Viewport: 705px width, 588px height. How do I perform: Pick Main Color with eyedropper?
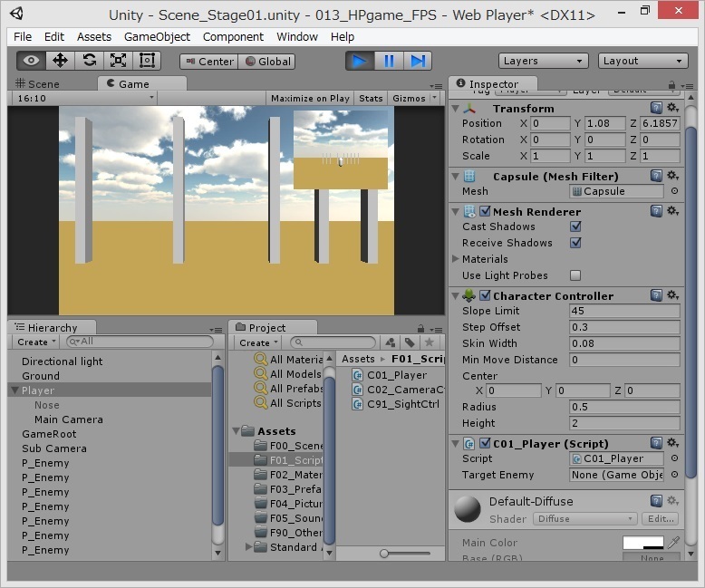coord(673,543)
